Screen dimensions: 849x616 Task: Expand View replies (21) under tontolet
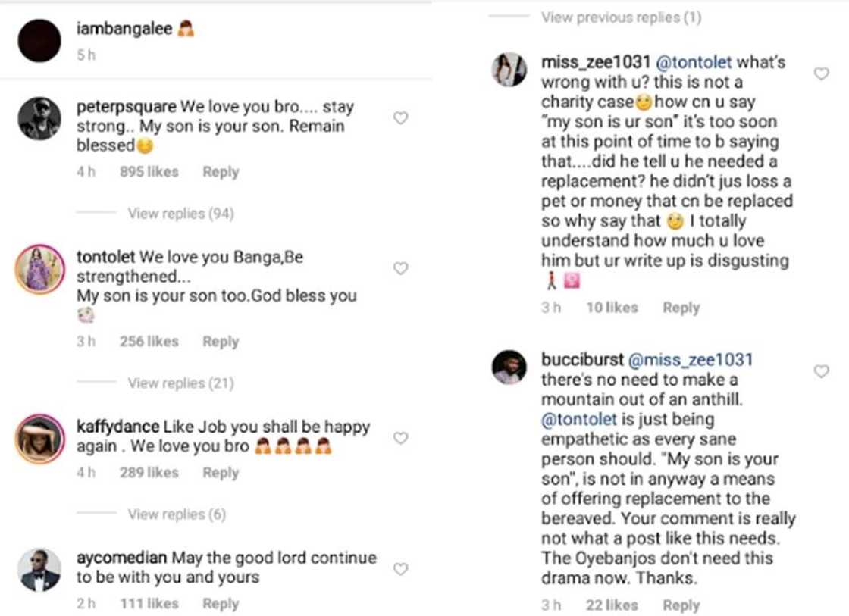tap(180, 383)
